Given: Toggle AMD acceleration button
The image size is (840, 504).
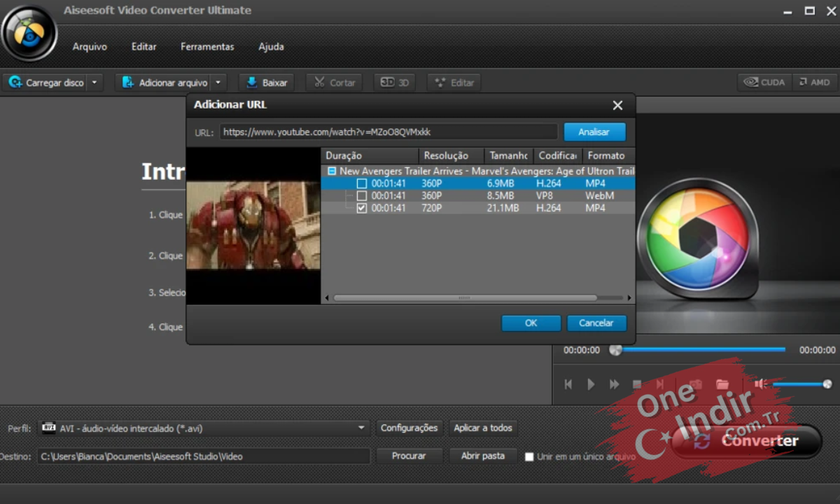Looking at the screenshot, I should pyautogui.click(x=813, y=82).
